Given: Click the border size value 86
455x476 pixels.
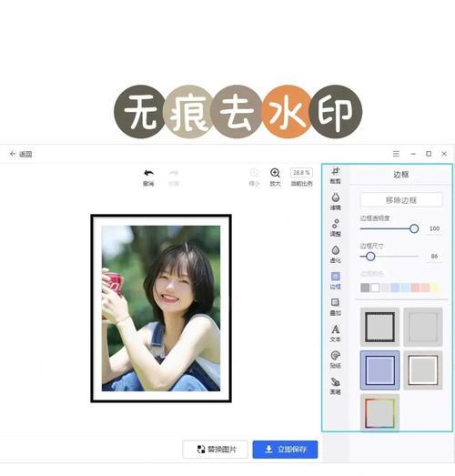Looking at the screenshot, I should 434,257.
